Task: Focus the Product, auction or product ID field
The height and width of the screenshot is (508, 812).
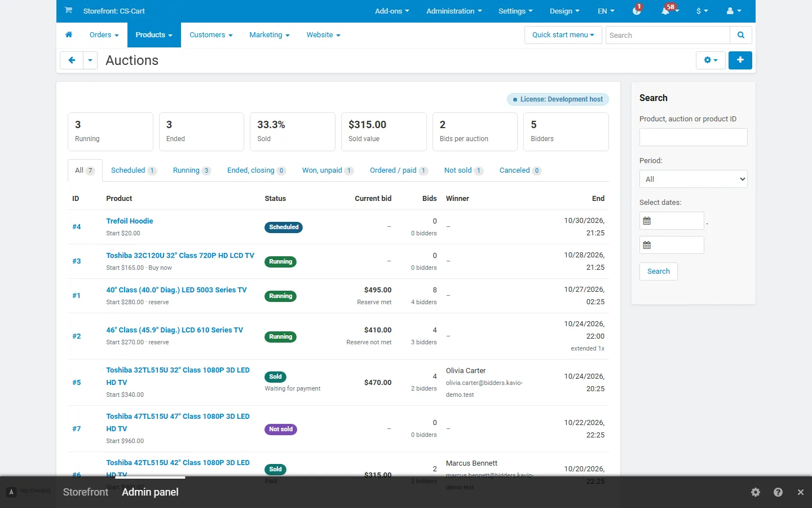Action: coord(694,137)
